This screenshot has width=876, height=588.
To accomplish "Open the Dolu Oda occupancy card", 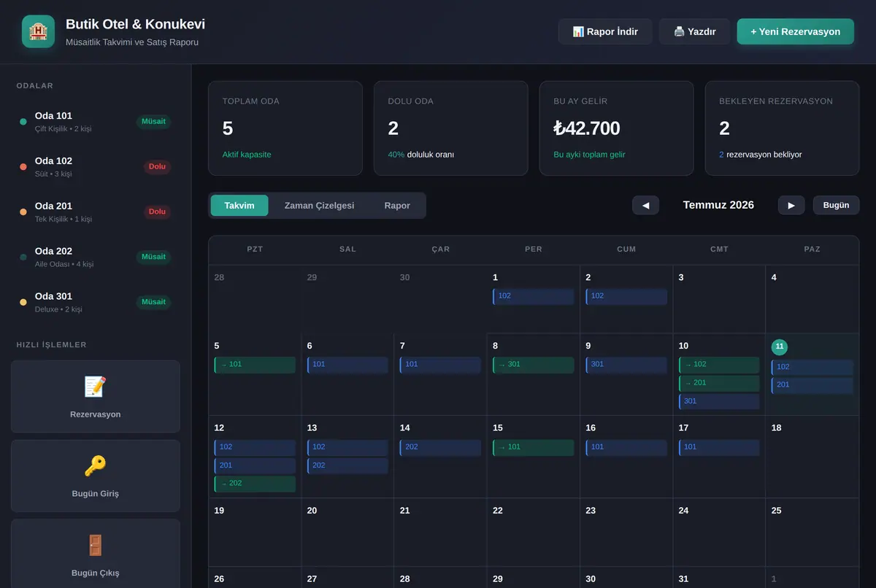I will [451, 128].
